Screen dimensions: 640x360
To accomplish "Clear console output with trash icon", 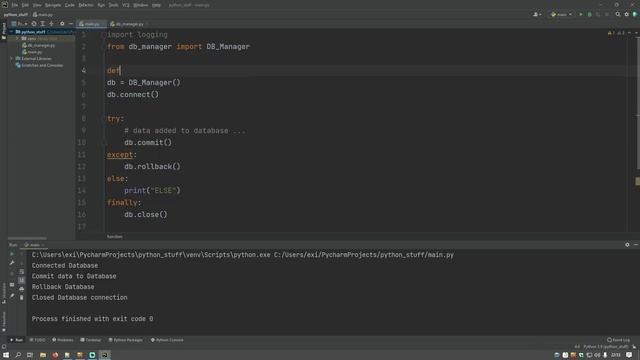I will [22, 298].
